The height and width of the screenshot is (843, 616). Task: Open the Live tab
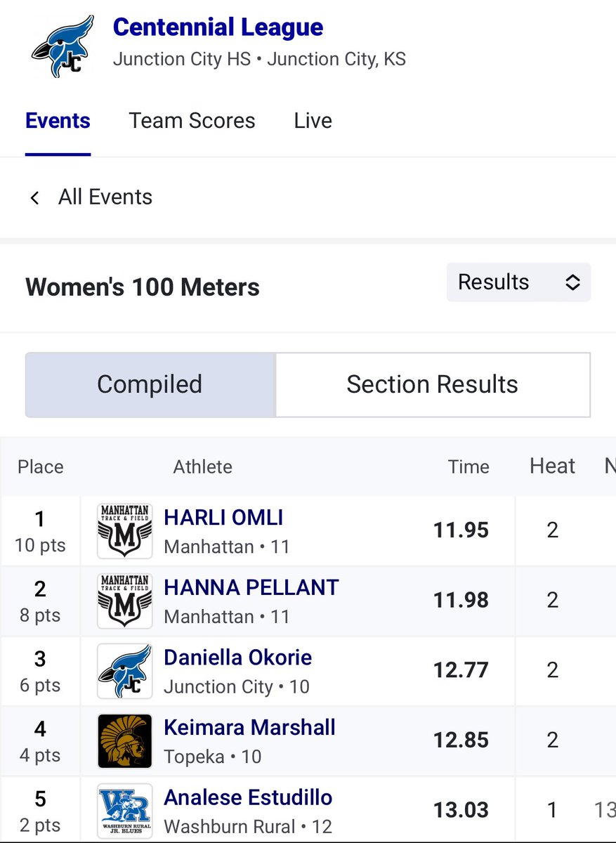tap(313, 121)
